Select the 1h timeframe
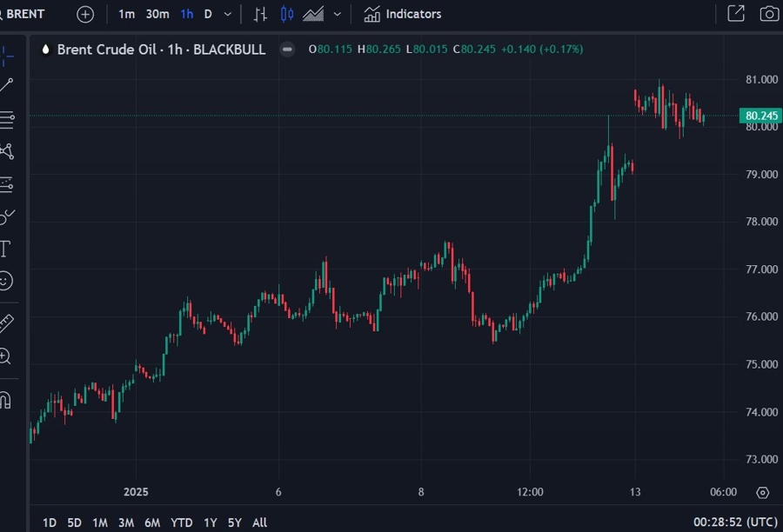Viewport: 783px width, 532px height. (187, 14)
